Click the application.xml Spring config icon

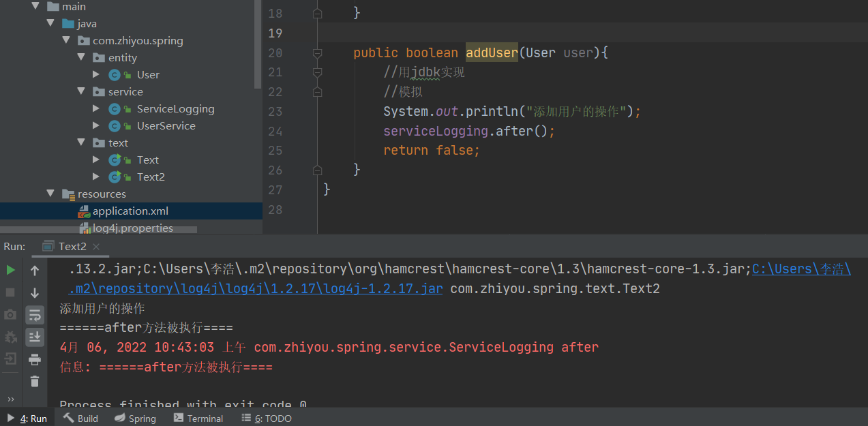click(x=84, y=211)
